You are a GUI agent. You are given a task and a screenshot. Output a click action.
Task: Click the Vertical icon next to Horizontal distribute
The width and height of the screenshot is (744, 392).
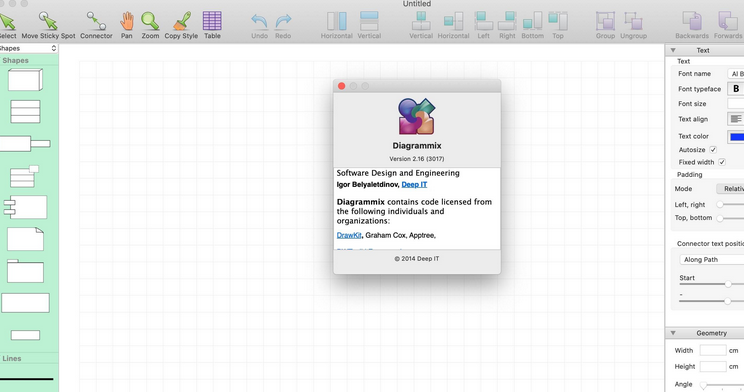pyautogui.click(x=369, y=25)
